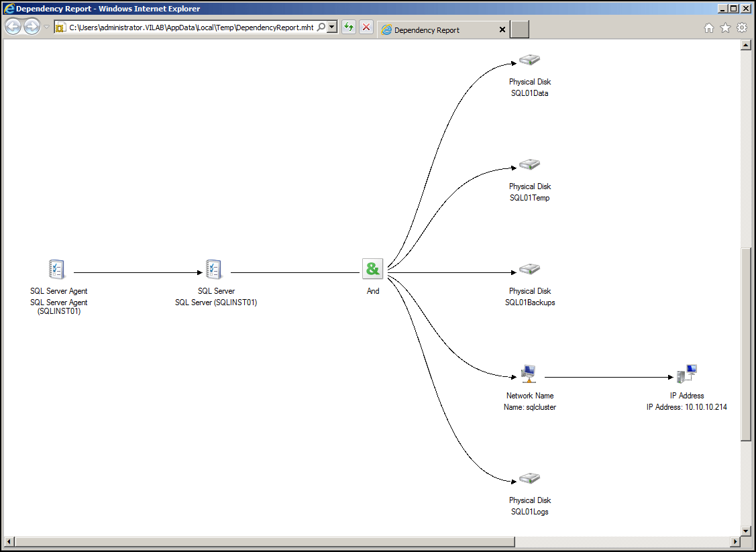The height and width of the screenshot is (552, 756).
Task: Click the 'SQL01Logs' disk label
Action: point(529,512)
